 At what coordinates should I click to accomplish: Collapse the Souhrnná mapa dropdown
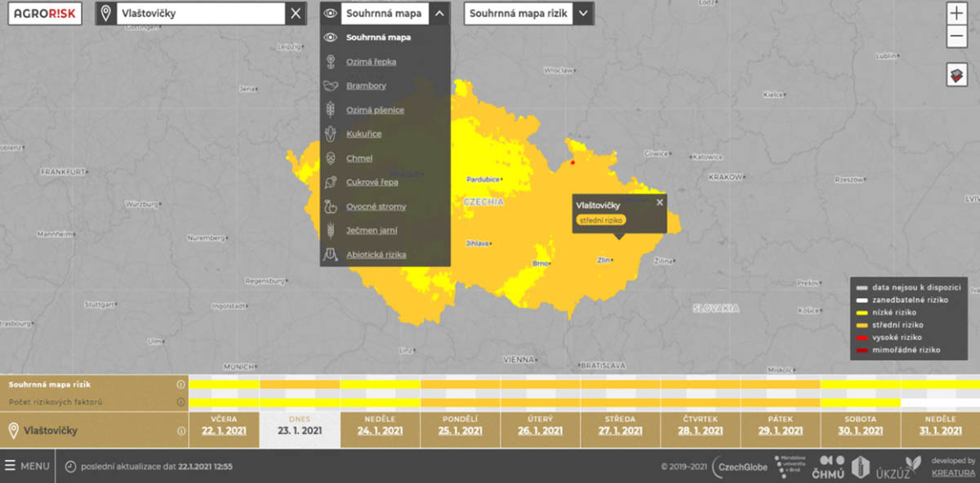[439, 14]
